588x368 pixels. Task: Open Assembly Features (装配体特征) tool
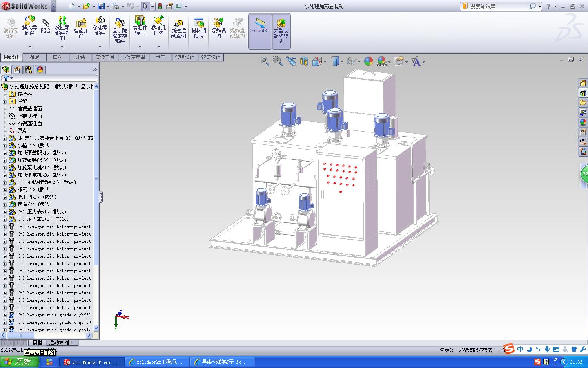140,25
